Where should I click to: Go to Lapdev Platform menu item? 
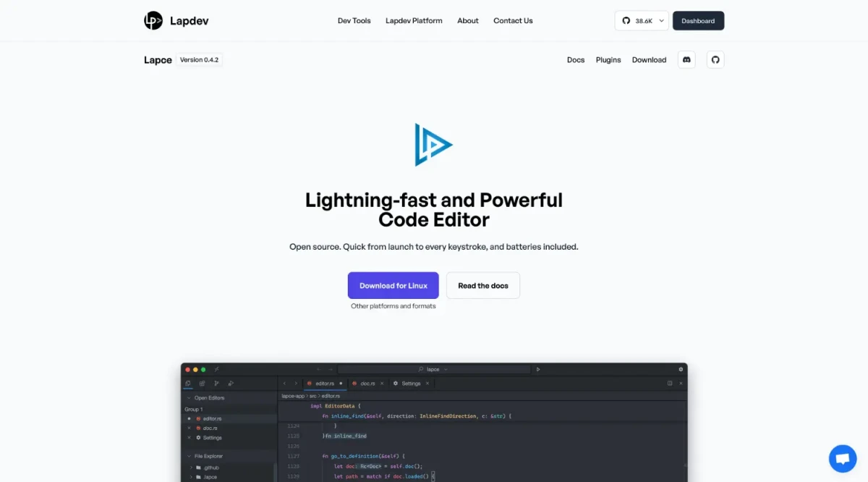414,21
